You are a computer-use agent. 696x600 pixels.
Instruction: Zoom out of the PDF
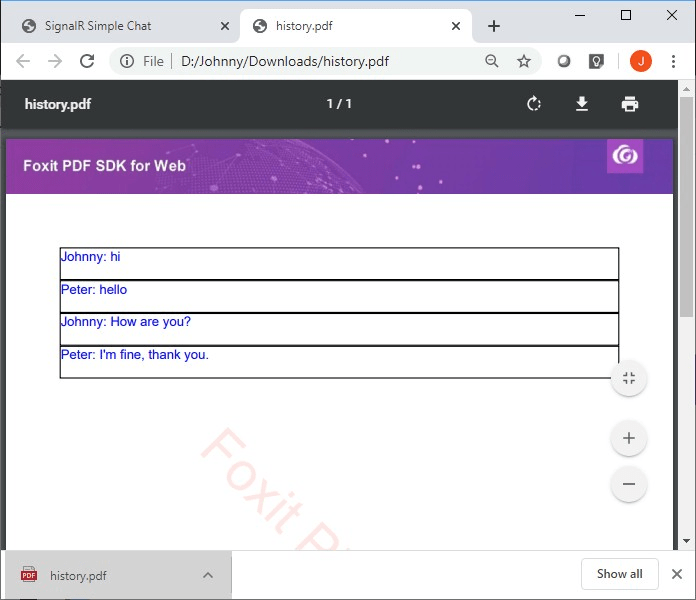[x=629, y=484]
